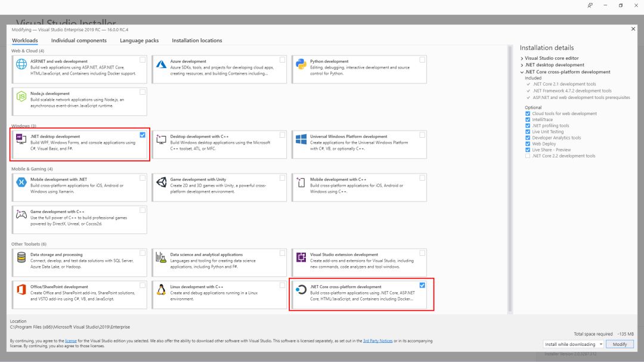Screen dimensions: 644x362
Task: Click the Game development with C++ controller icon
Action: pos(21,214)
